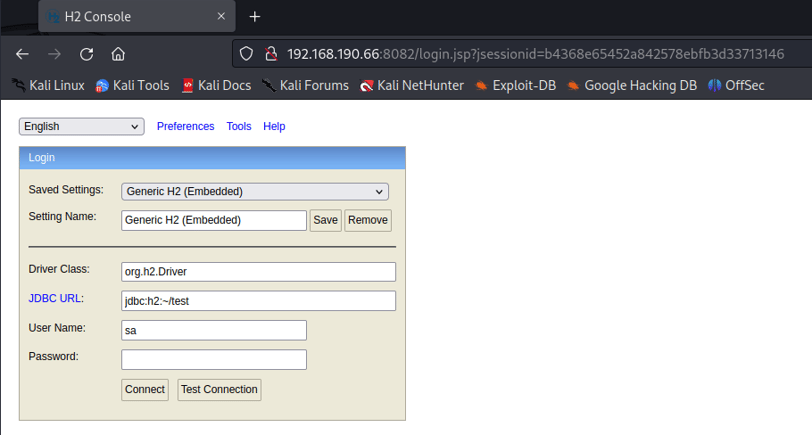This screenshot has height=435, width=812.
Task: Open the Kali Forums bookmark
Action: (x=305, y=85)
